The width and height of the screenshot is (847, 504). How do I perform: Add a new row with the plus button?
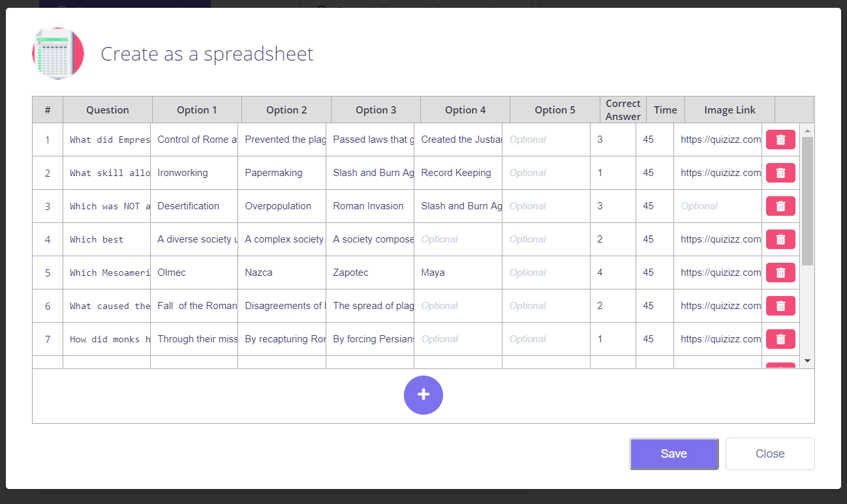pyautogui.click(x=423, y=395)
